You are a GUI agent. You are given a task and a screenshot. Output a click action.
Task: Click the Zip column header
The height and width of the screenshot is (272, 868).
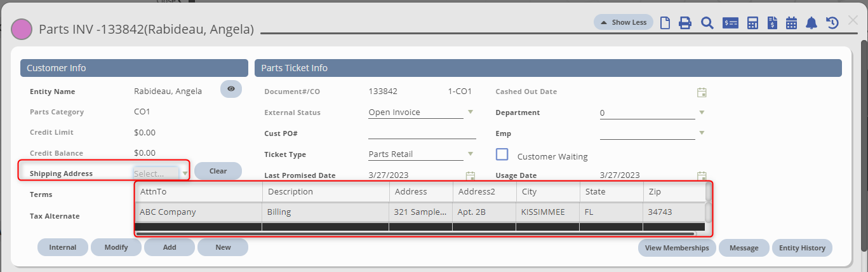coord(674,191)
